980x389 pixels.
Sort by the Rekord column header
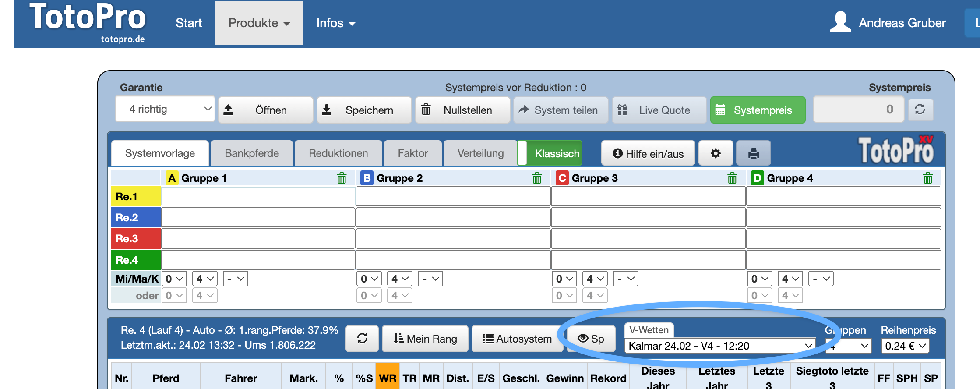(x=608, y=378)
